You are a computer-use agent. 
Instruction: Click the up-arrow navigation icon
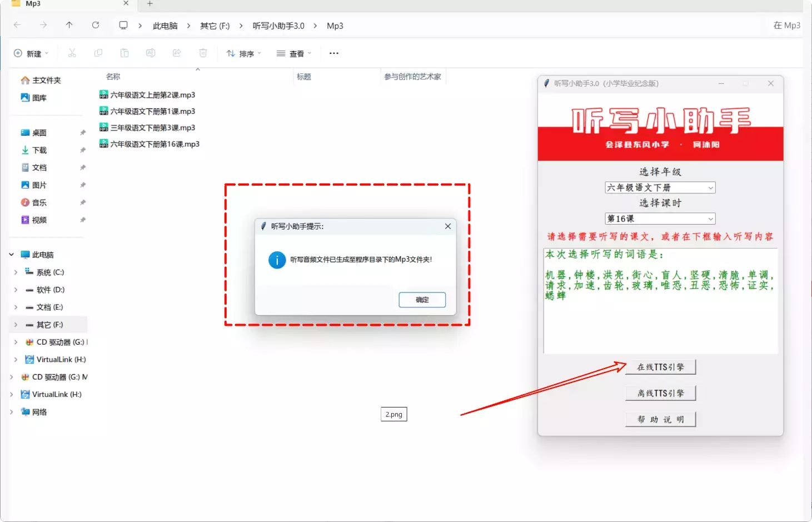(x=68, y=25)
